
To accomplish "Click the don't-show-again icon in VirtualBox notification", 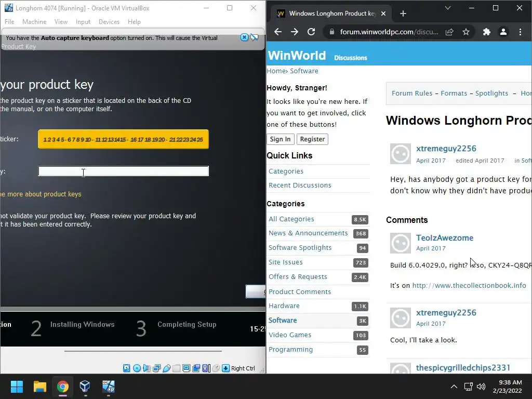I will coord(254,37).
